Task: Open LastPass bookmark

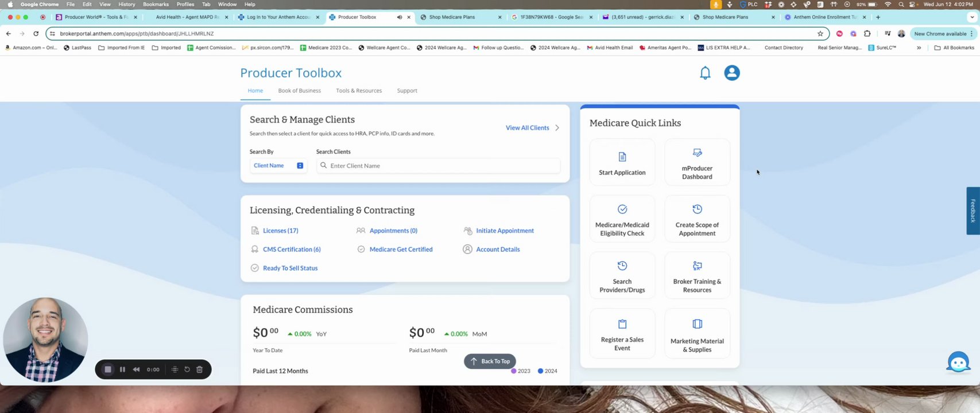Action: tap(77, 48)
